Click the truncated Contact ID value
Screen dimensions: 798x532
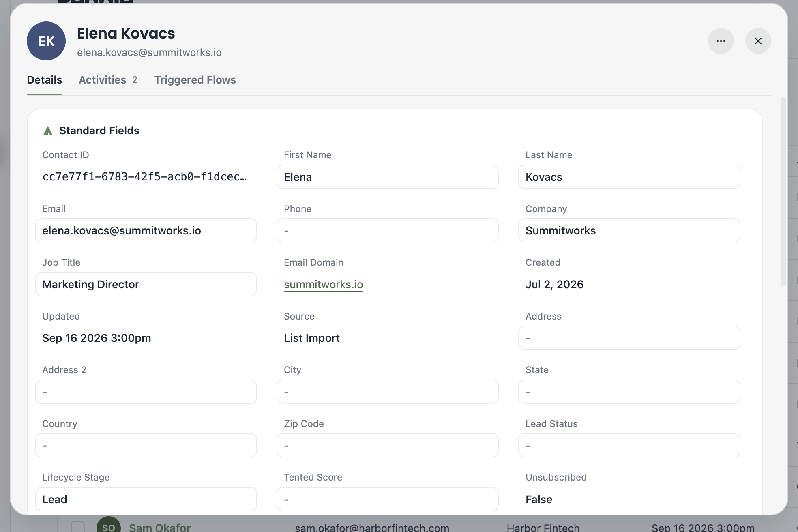coord(144,177)
